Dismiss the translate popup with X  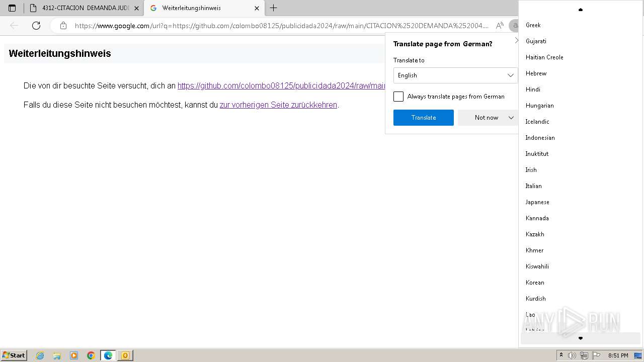click(516, 41)
